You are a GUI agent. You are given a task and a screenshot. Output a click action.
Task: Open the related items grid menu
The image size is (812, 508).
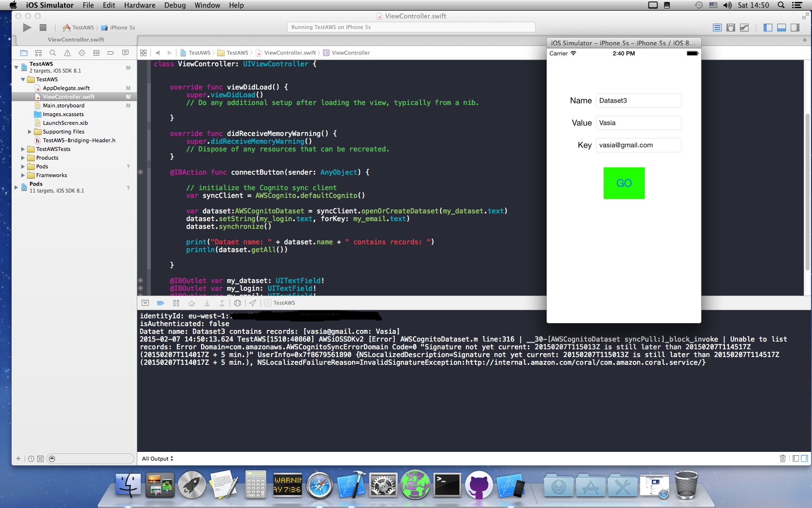click(x=144, y=53)
